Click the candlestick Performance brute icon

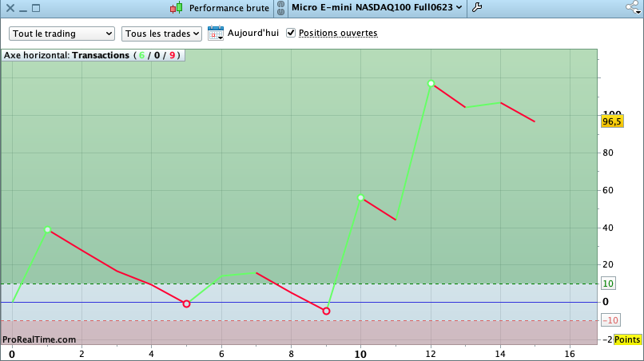(x=177, y=8)
